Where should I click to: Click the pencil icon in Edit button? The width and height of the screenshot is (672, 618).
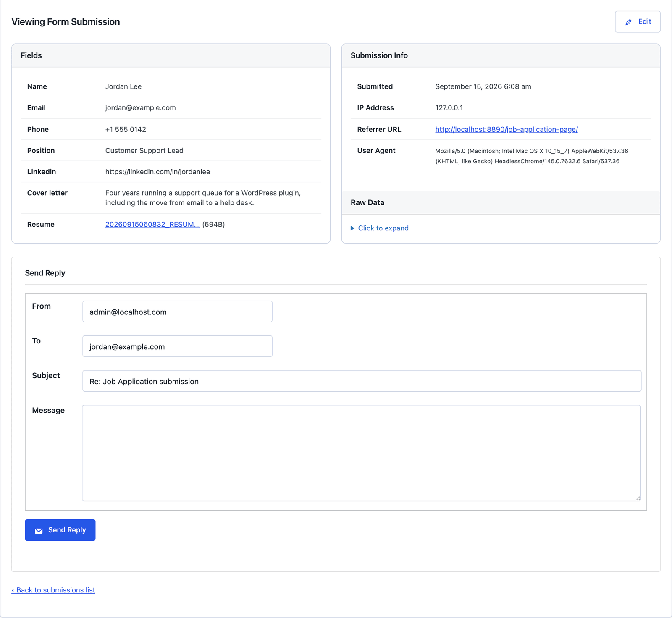coord(628,22)
